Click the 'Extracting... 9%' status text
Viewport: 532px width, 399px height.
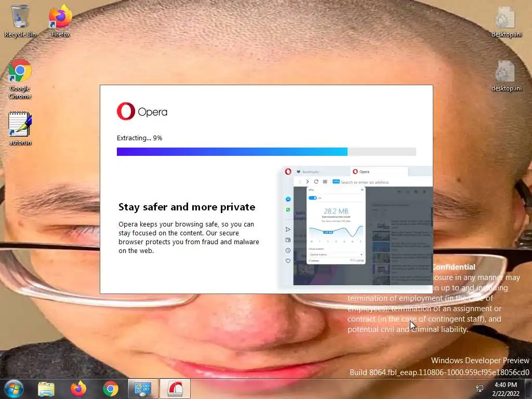[x=139, y=138]
